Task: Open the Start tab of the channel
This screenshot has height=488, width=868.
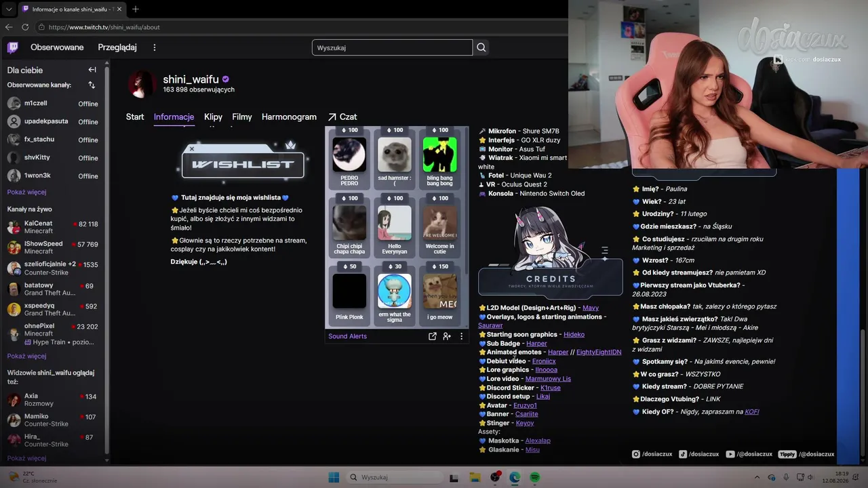Action: (x=135, y=117)
